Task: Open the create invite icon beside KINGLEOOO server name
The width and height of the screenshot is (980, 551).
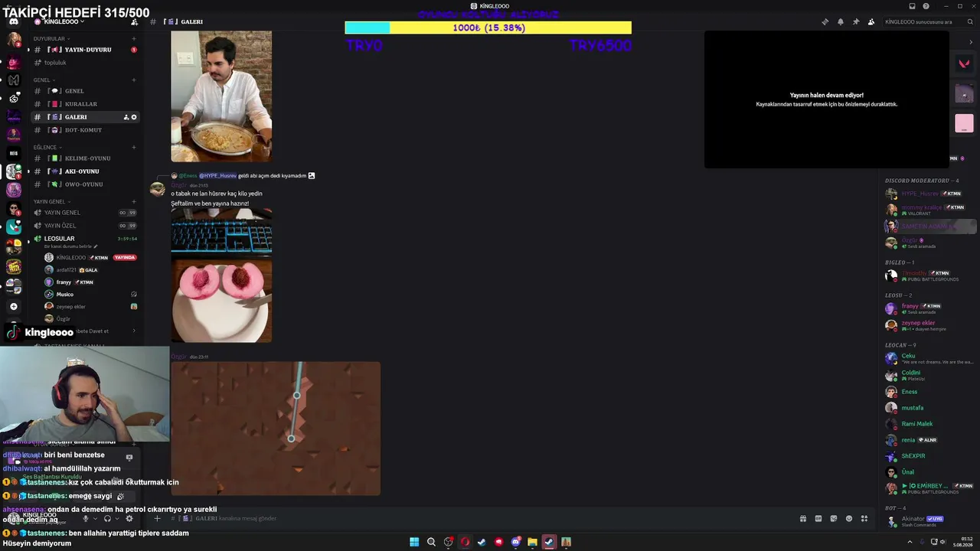Action: (135, 21)
